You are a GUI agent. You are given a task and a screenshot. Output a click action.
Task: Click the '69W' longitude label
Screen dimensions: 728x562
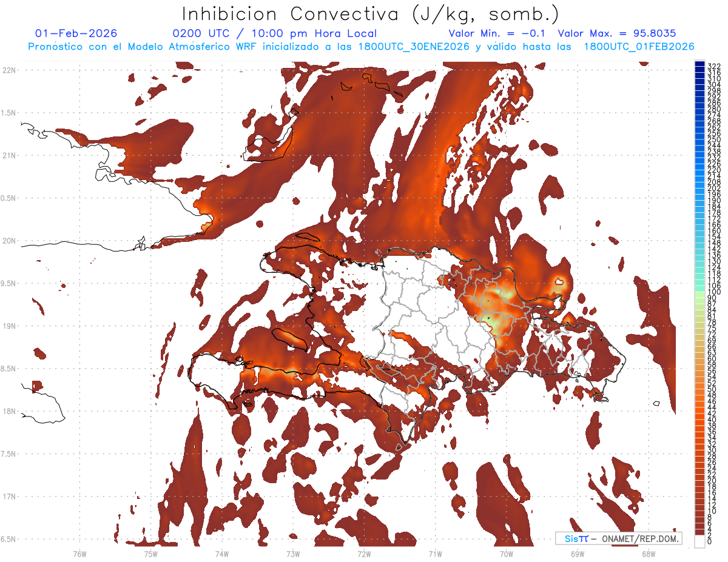[577, 554]
